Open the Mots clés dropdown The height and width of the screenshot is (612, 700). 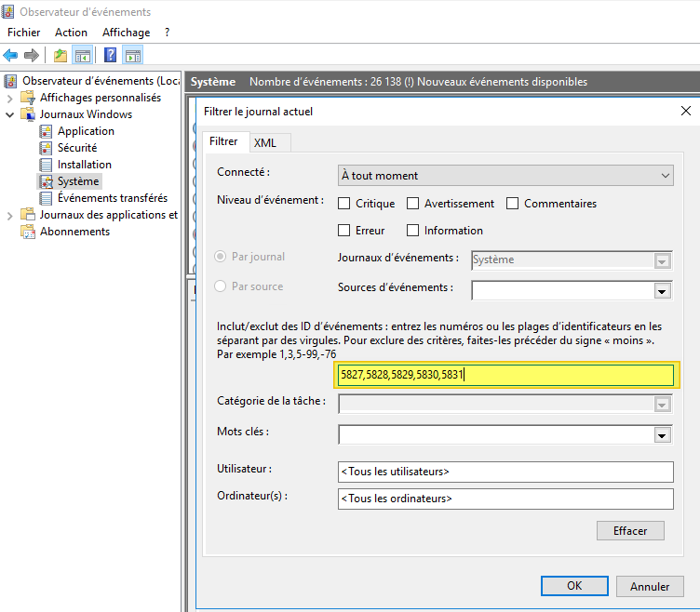[x=663, y=435]
